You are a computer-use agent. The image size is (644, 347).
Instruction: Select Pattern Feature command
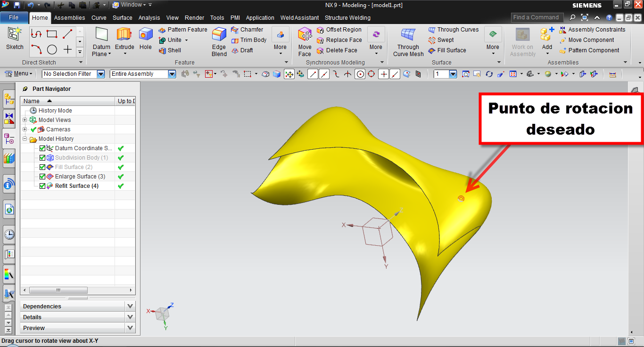(182, 30)
